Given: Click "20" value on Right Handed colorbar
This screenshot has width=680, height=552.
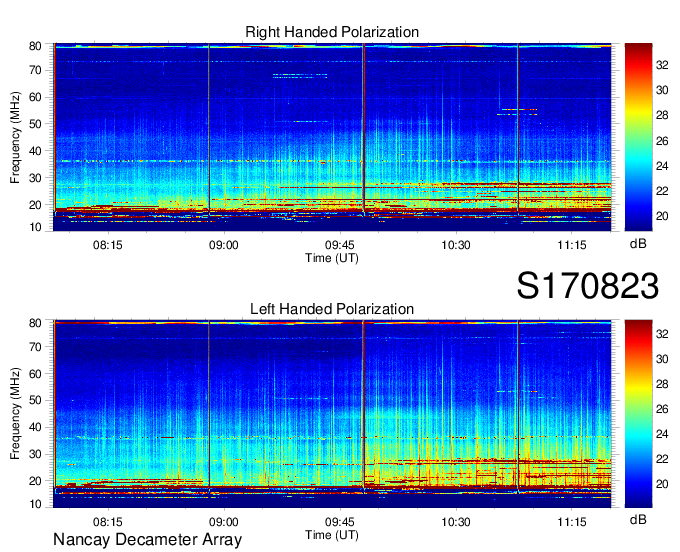Looking at the screenshot, I should [662, 216].
